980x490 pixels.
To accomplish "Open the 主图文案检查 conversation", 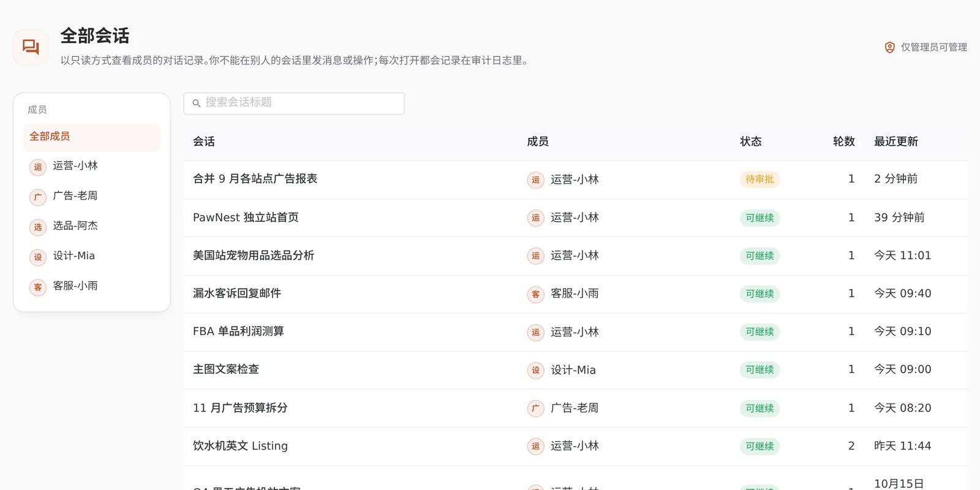I will coord(226,369).
